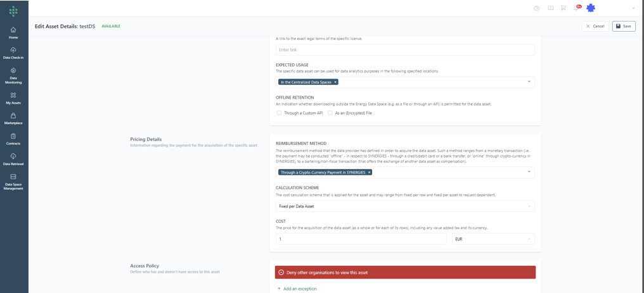Open the shopping cart icon

(x=563, y=8)
